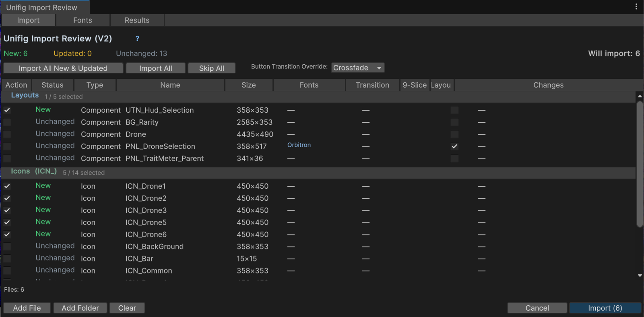Uncheck the ICN_Drone2 action checkbox

click(7, 198)
